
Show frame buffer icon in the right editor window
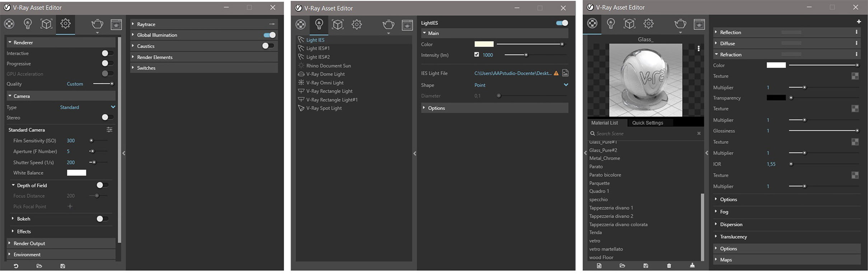click(x=699, y=24)
